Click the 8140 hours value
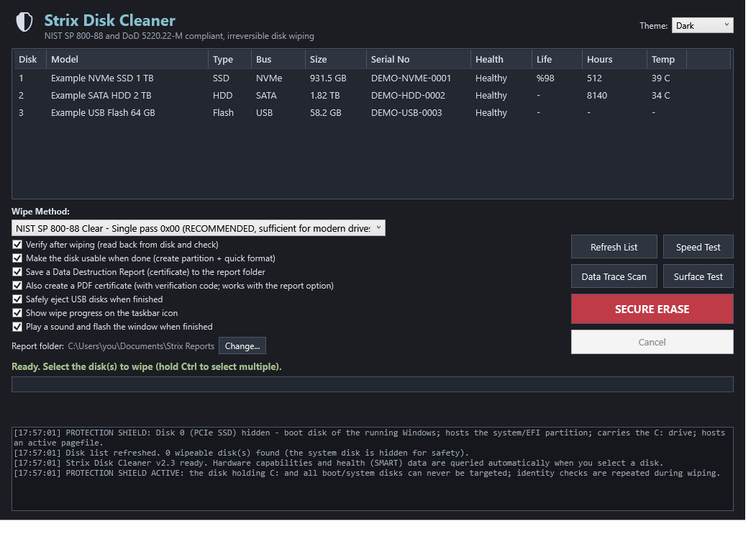Image resolution: width=756 pixels, height=547 pixels. 597,96
